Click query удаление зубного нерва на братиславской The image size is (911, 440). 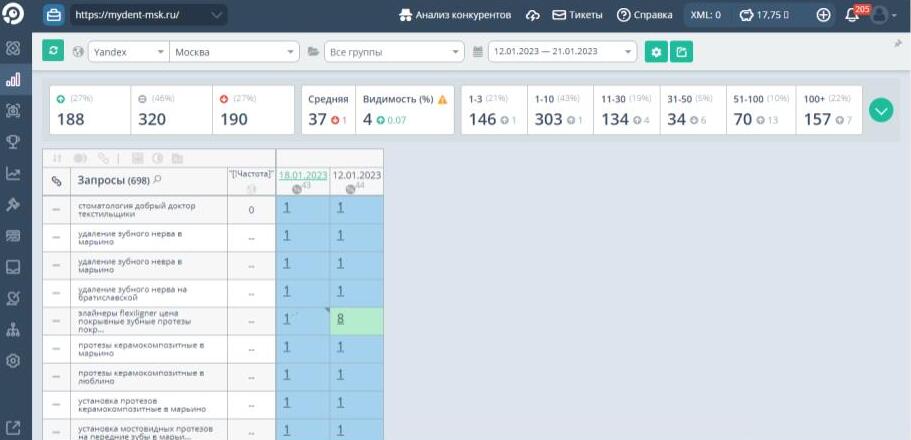(x=132, y=293)
